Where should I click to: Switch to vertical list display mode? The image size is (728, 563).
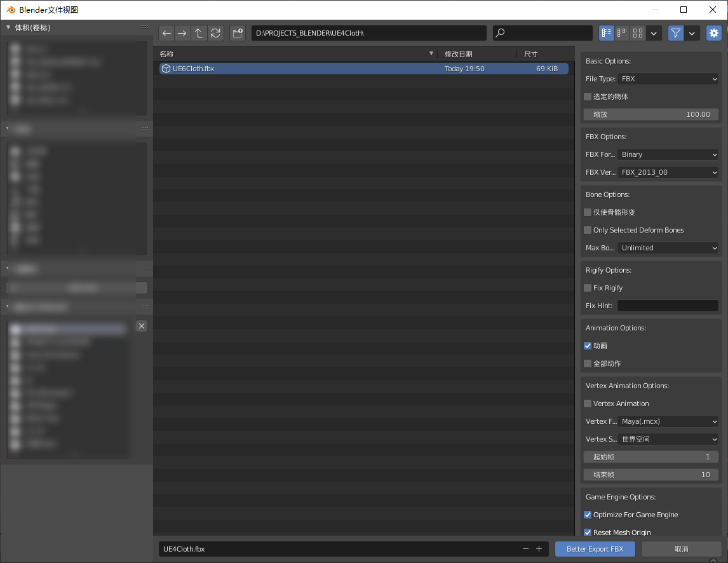[607, 33]
